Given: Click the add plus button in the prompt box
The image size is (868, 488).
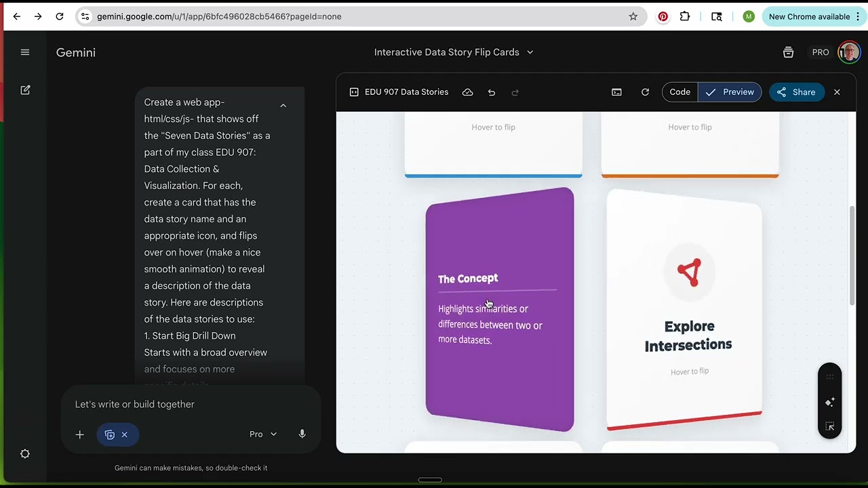Looking at the screenshot, I should pyautogui.click(x=79, y=434).
